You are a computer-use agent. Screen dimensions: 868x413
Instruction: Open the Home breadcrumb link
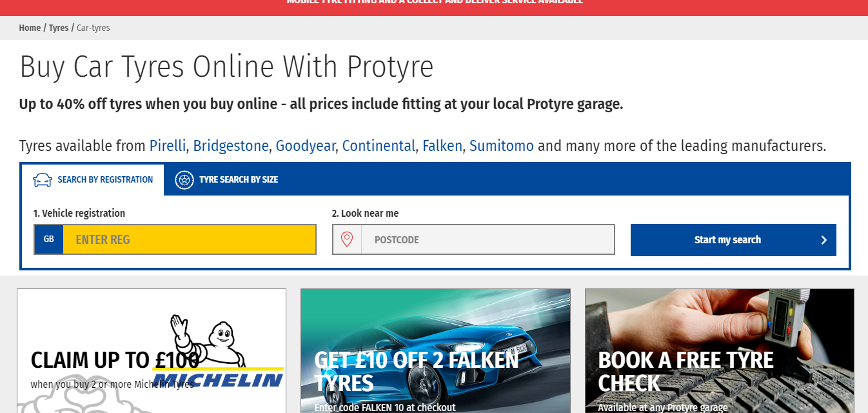coord(30,28)
